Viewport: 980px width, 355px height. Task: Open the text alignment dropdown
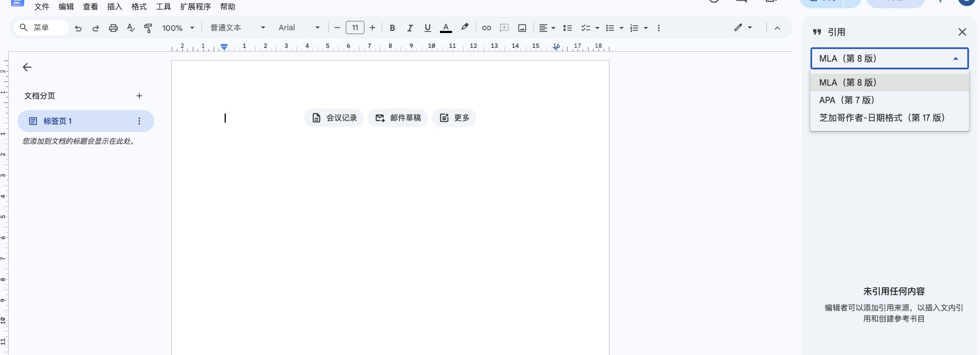[547, 28]
